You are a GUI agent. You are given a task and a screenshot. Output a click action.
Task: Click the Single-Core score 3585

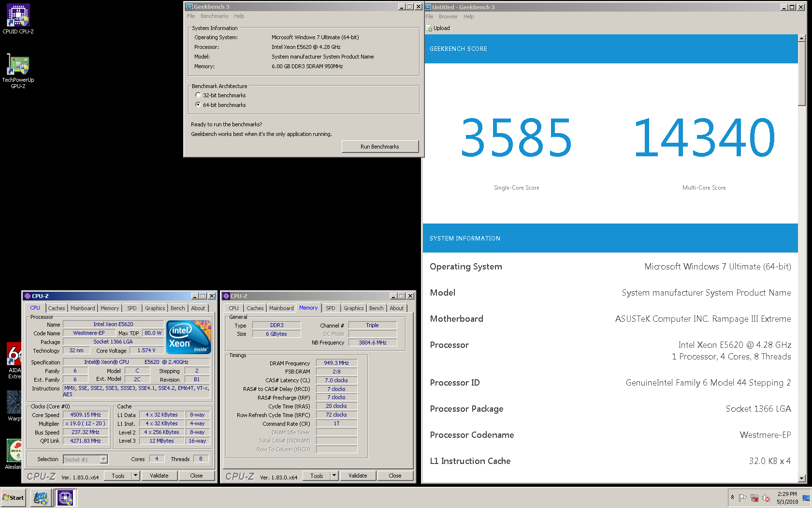[516, 138]
